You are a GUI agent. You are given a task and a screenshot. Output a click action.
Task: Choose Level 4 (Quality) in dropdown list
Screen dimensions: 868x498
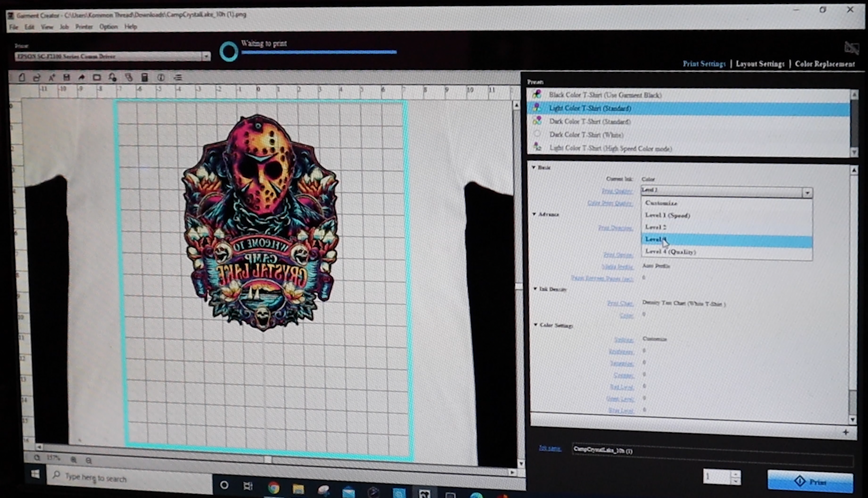pos(670,252)
